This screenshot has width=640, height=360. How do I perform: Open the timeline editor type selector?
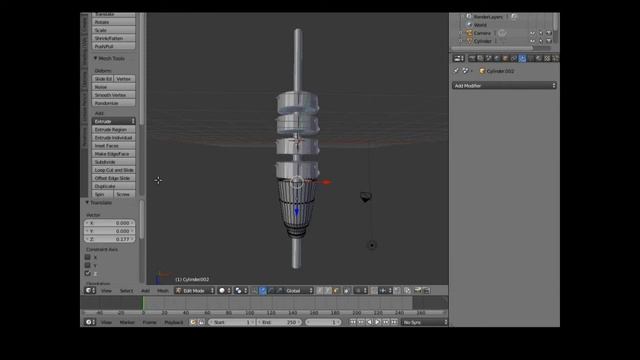click(x=90, y=322)
